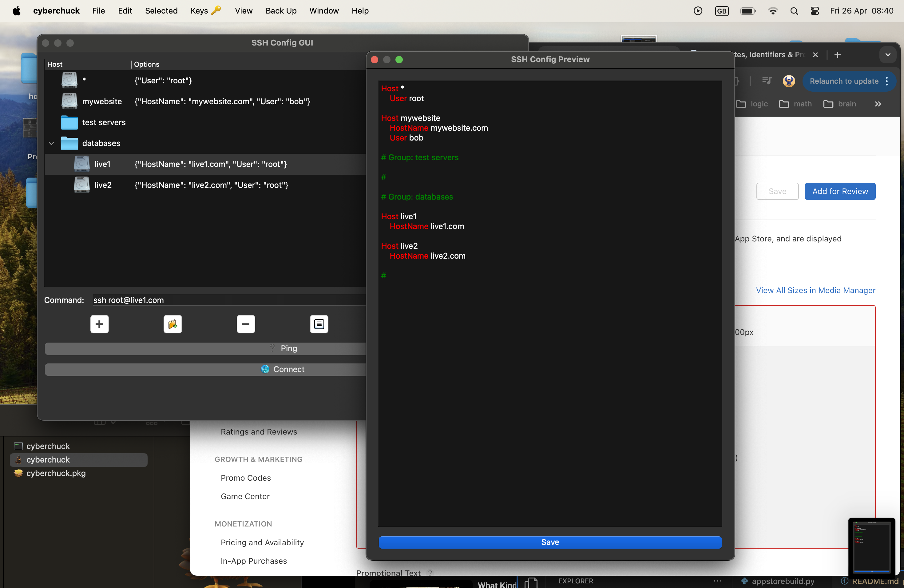Open Control Centre
The height and width of the screenshot is (588, 904).
point(815,11)
